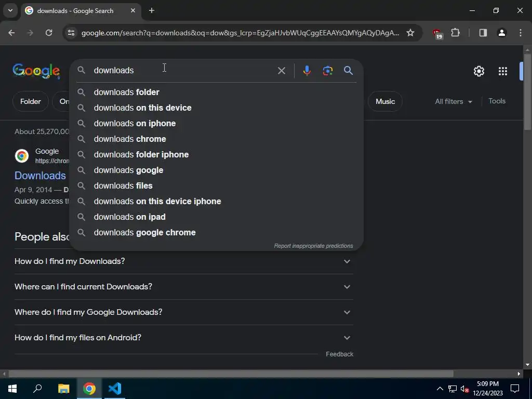Switch to Visual Studio Code in taskbar

click(x=115, y=389)
